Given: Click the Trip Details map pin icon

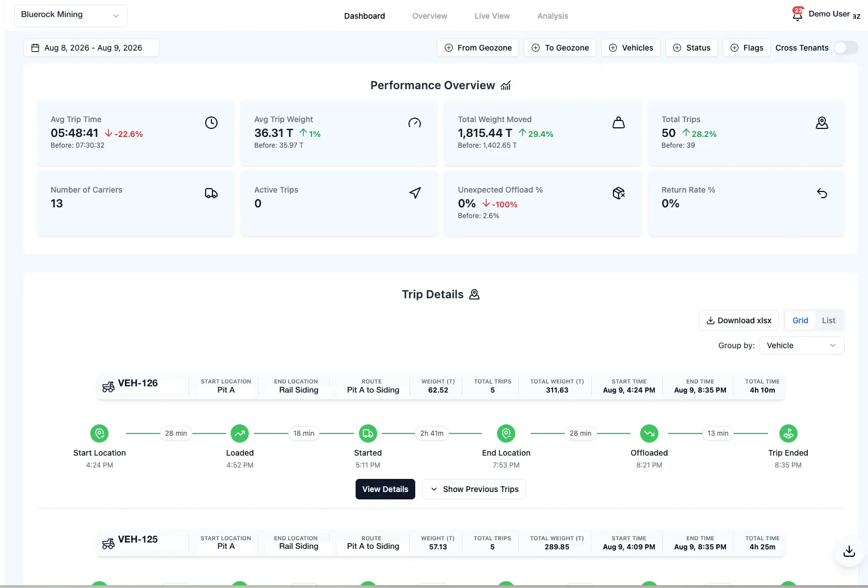Looking at the screenshot, I should pos(474,294).
